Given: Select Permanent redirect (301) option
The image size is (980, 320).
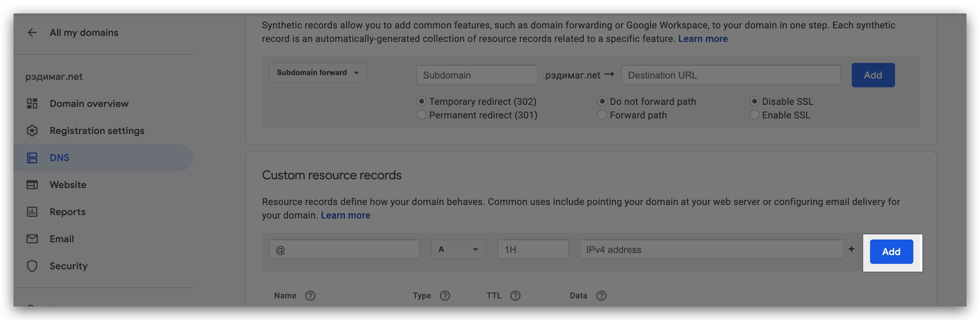Looking at the screenshot, I should (421, 115).
